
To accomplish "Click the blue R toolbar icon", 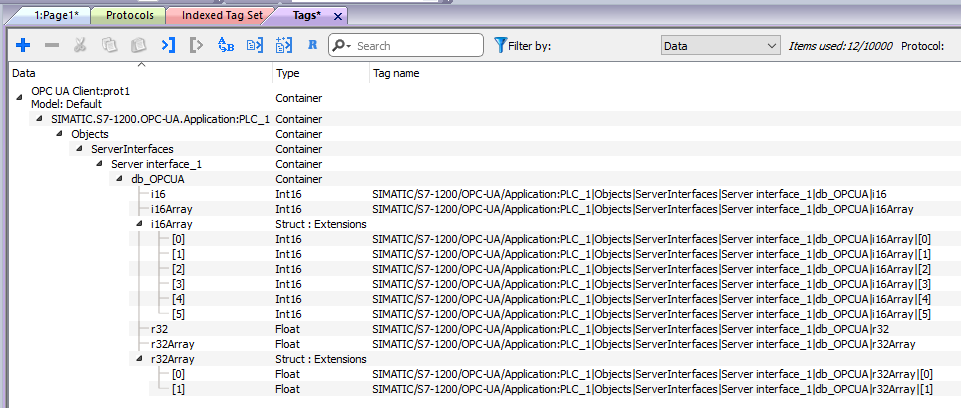I will [x=313, y=45].
